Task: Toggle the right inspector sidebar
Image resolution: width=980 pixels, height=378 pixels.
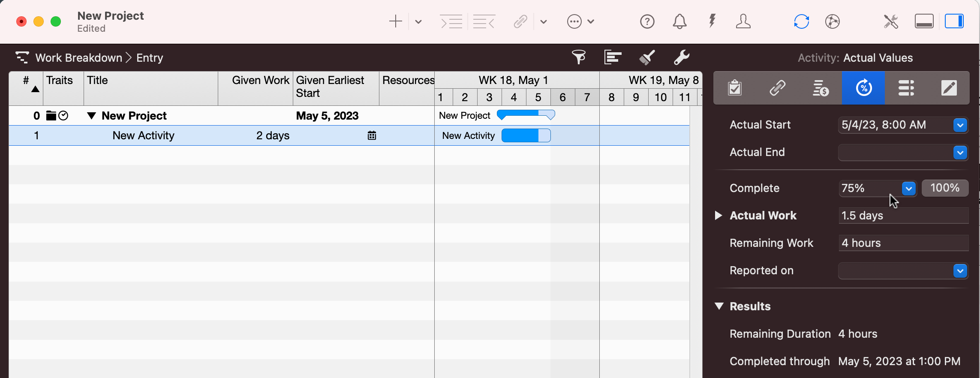Action: click(x=954, y=21)
